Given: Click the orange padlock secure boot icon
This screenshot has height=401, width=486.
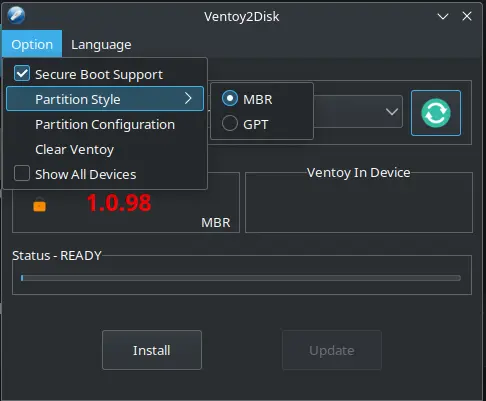Looking at the screenshot, I should click(40, 204).
